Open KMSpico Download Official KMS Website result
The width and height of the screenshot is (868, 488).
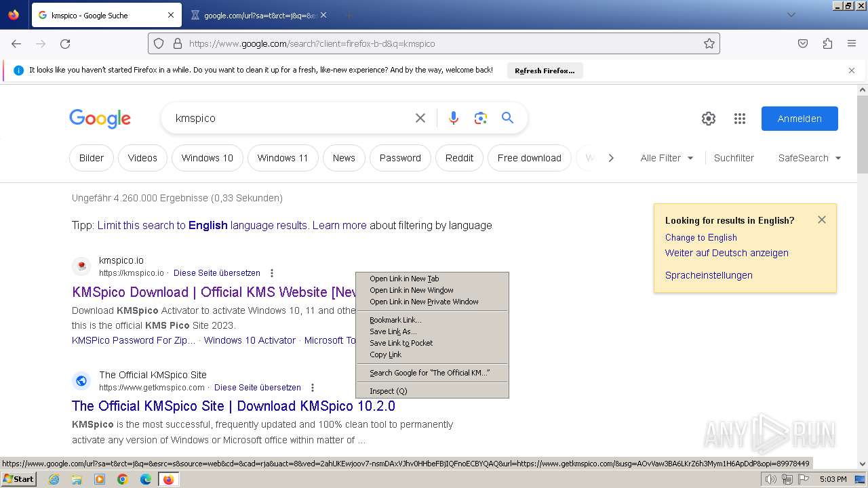pyautogui.click(x=214, y=292)
